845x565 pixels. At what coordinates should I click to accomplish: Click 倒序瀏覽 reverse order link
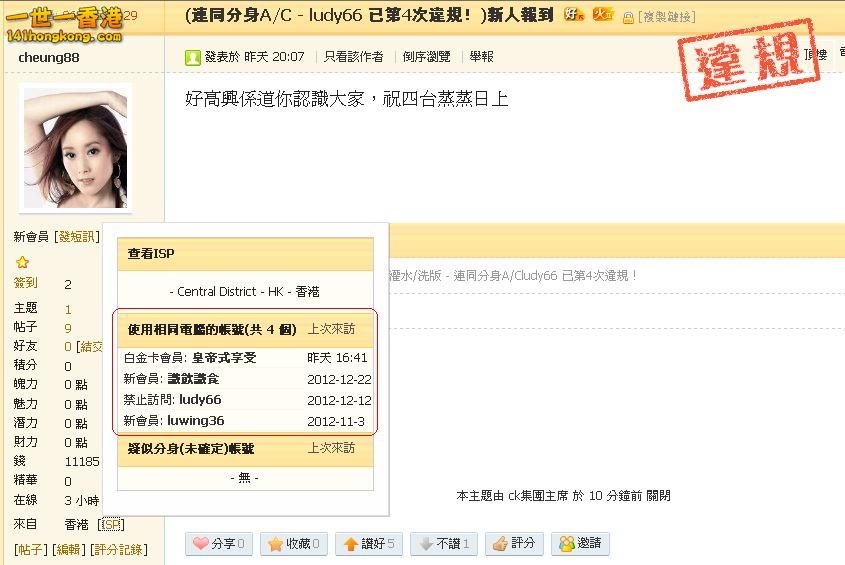426,57
